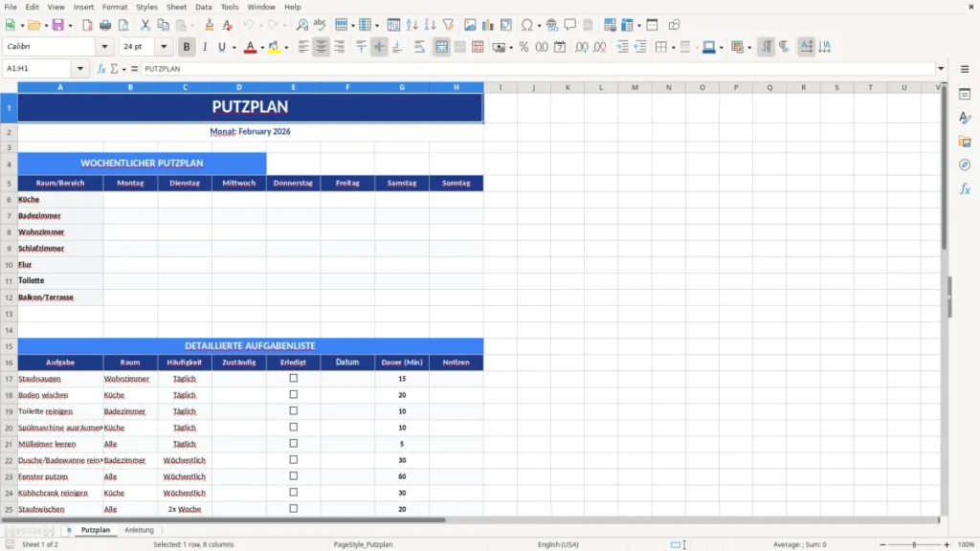
Task: Merge and center cells icon
Action: tap(441, 47)
